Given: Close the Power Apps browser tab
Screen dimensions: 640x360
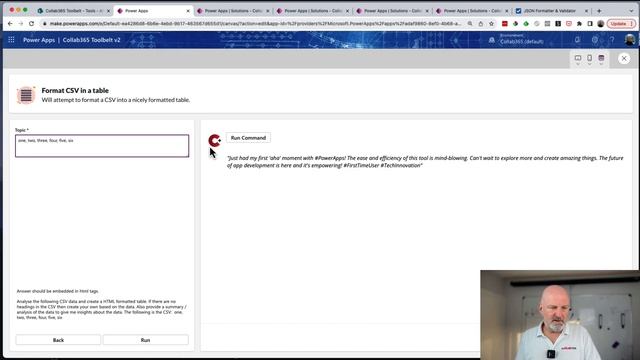Looking at the screenshot, I should pos(188,11).
